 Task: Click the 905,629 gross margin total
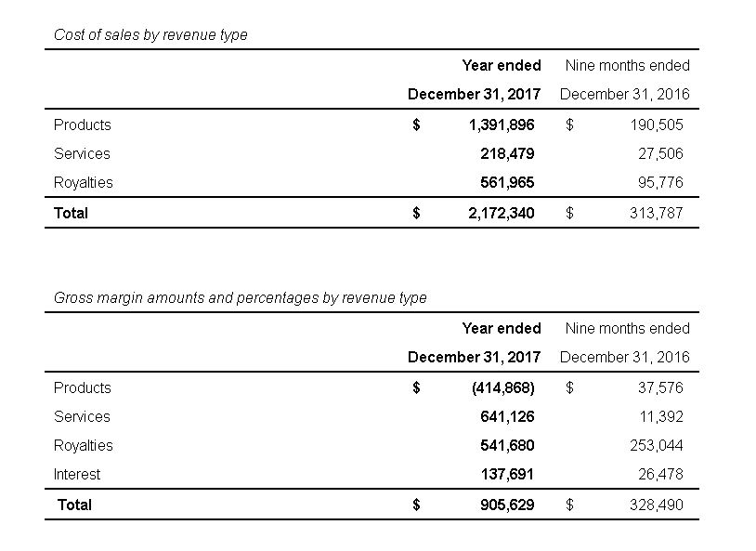(507, 505)
